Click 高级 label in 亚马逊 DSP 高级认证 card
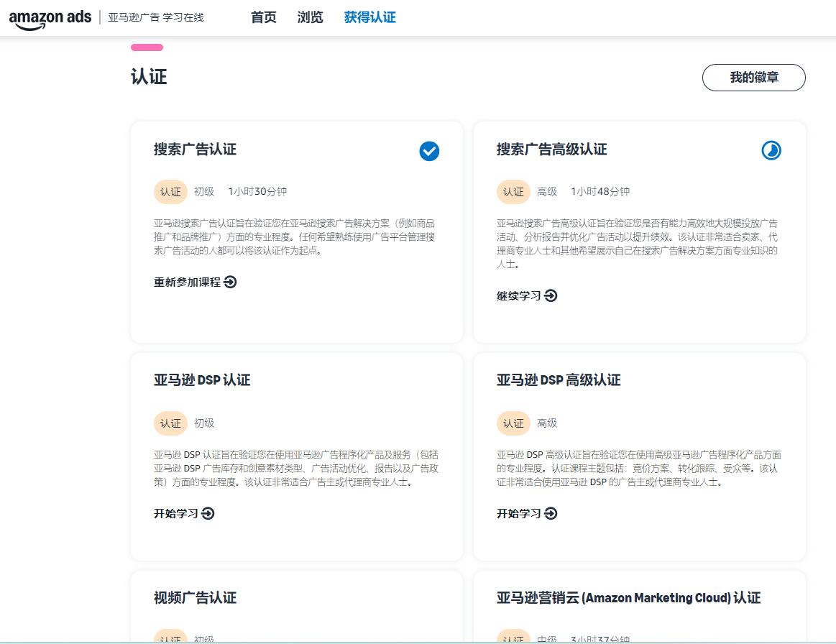 pyautogui.click(x=547, y=423)
